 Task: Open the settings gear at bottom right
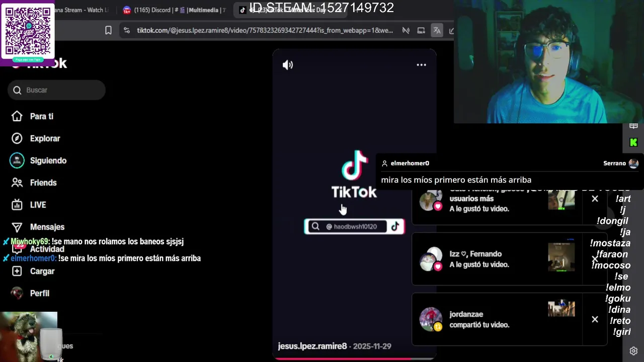click(633, 351)
